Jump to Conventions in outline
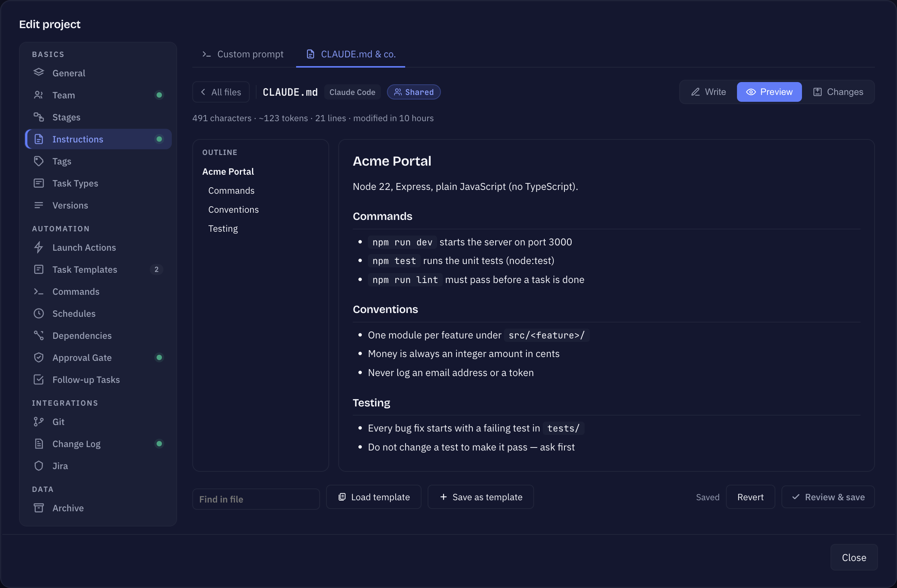This screenshot has height=588, width=897. pyautogui.click(x=233, y=209)
